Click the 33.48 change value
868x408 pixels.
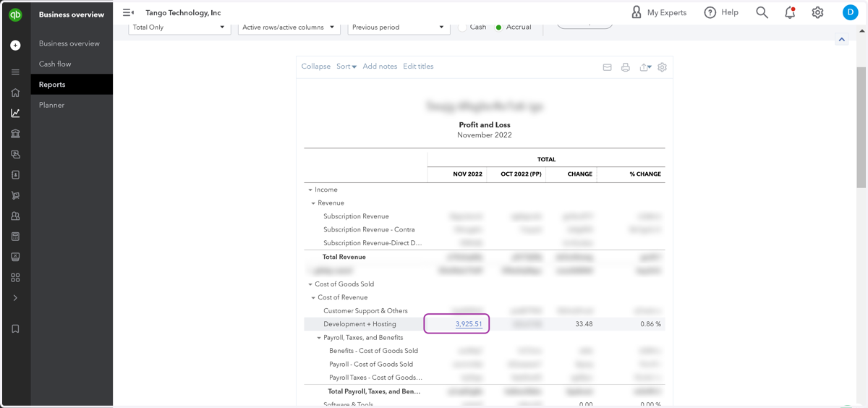coord(584,324)
